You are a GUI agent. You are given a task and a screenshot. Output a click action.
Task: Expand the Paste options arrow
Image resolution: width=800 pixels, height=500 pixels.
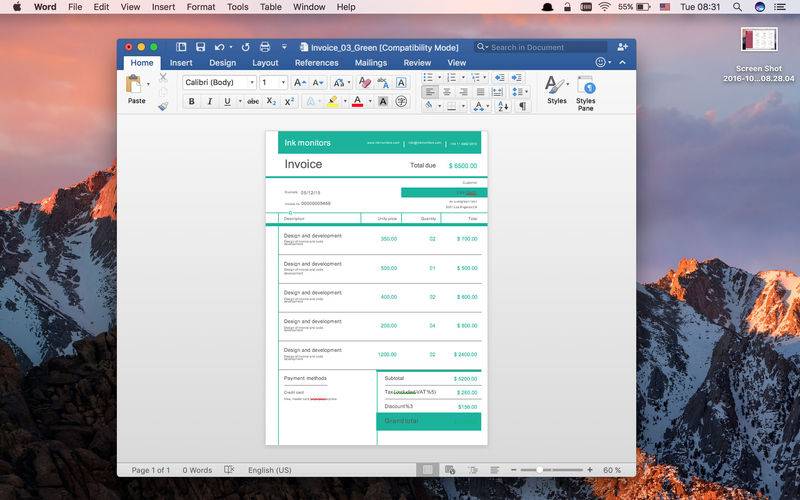148,84
